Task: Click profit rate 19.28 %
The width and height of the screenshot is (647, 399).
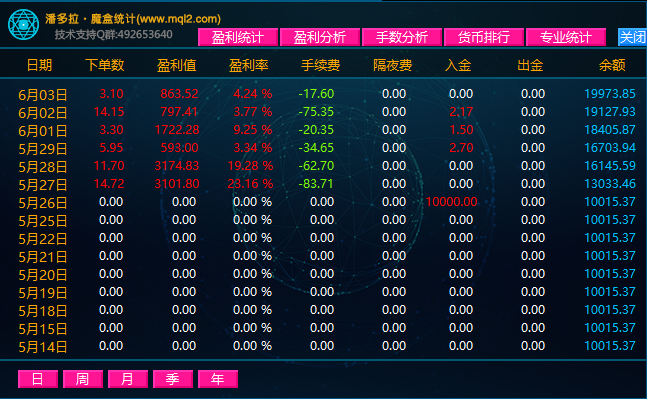Action: [x=250, y=166]
